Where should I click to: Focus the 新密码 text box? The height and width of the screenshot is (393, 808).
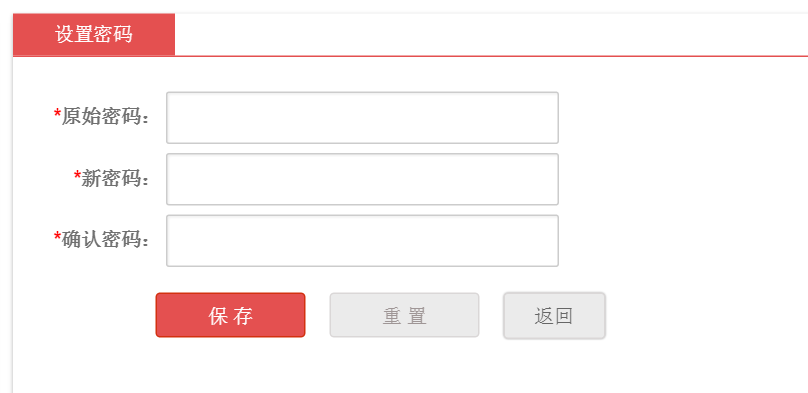pyautogui.click(x=362, y=179)
